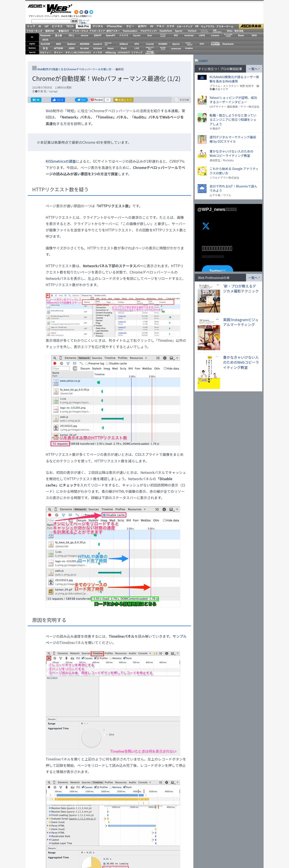Open the RSS feed icon in header

pyautogui.click(x=76, y=12)
